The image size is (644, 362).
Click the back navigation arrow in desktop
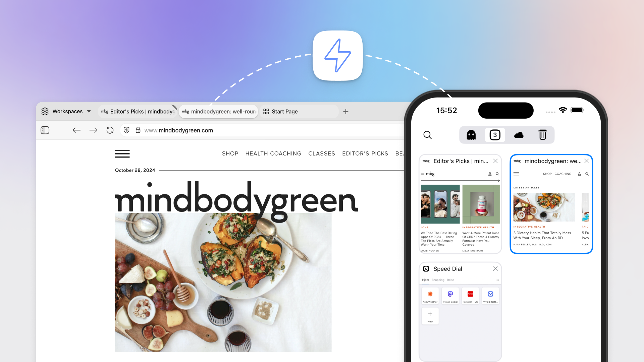pyautogui.click(x=76, y=130)
